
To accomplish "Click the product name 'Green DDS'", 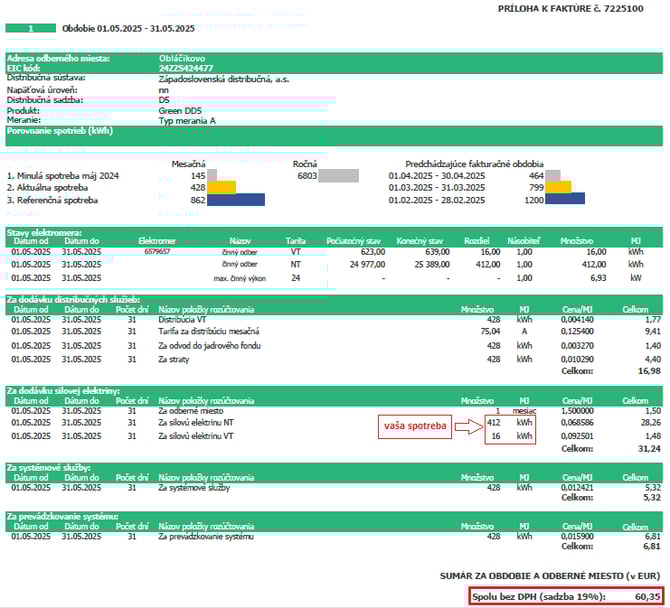I will pyautogui.click(x=180, y=111).
